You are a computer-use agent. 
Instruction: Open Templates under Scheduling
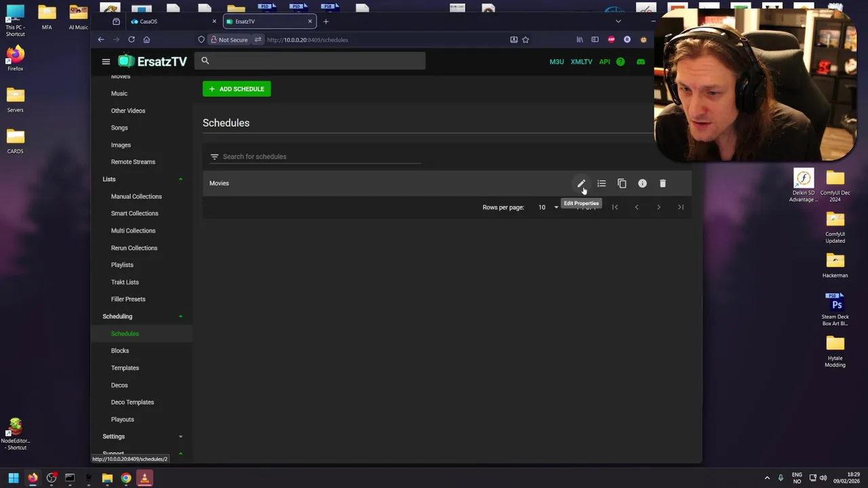pos(125,368)
